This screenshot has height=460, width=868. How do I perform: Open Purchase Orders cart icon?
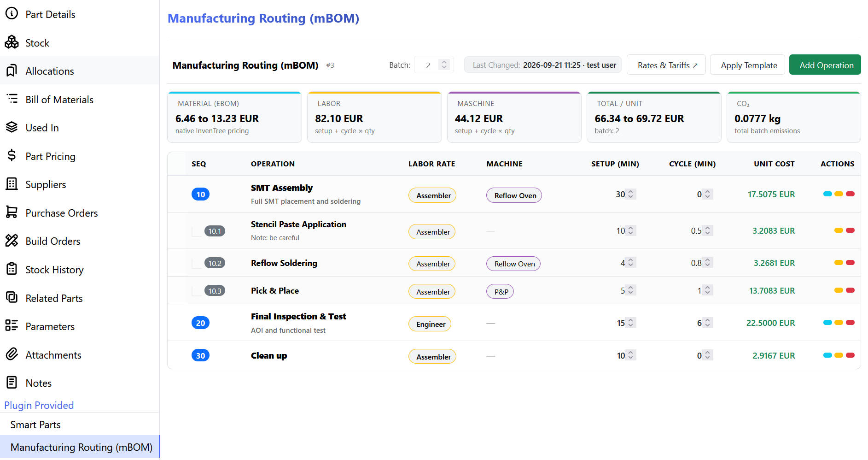click(12, 212)
